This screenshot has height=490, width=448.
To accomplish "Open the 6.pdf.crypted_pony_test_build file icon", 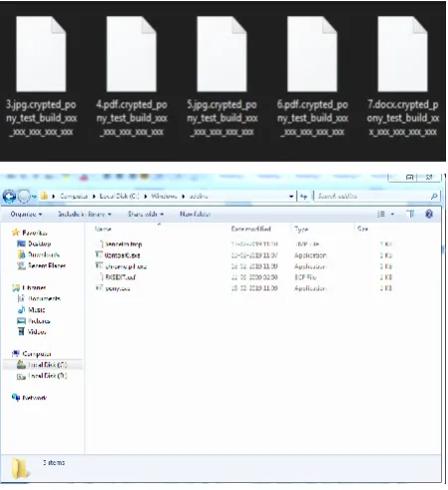I will (x=312, y=54).
